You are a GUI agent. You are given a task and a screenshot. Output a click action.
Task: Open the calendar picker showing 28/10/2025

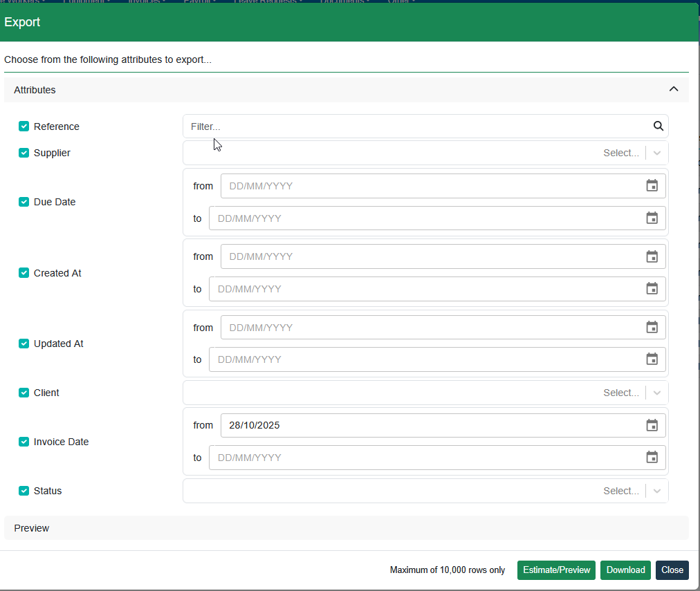click(x=652, y=425)
